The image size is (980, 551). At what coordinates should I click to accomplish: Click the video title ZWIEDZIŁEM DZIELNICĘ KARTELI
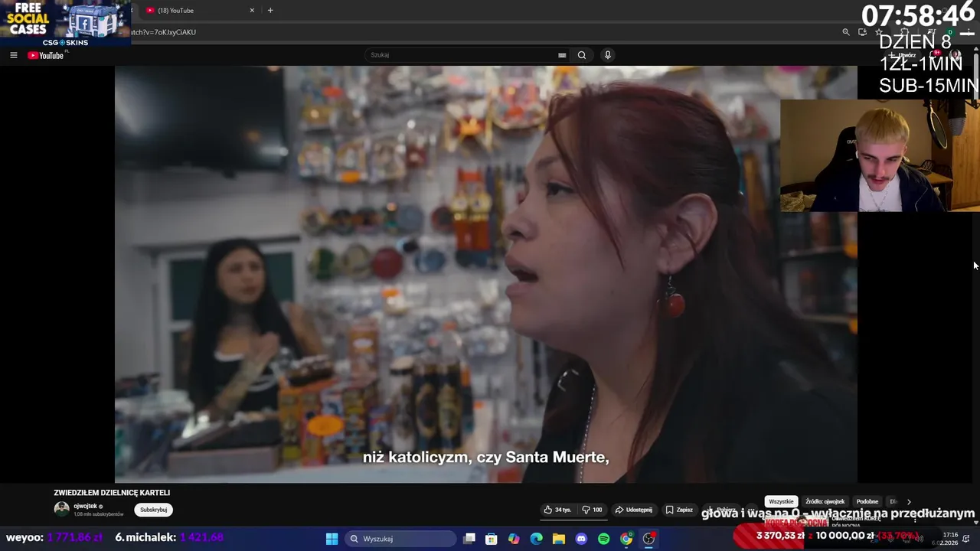pos(112,493)
